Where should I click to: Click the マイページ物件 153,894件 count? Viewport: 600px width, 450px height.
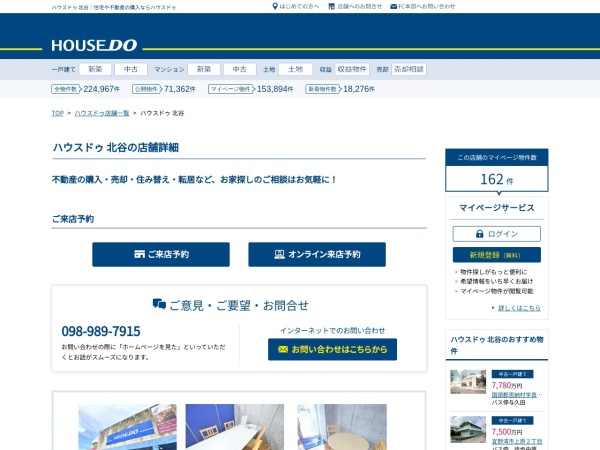pyautogui.click(x=251, y=89)
